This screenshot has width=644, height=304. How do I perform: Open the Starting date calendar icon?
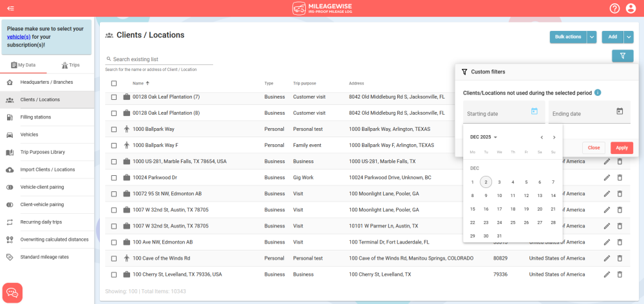pyautogui.click(x=534, y=111)
